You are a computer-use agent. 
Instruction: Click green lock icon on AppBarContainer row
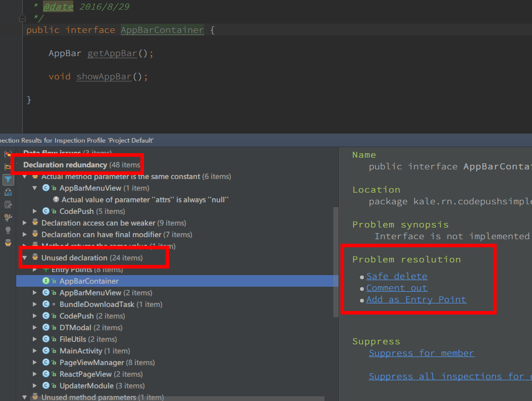click(54, 281)
